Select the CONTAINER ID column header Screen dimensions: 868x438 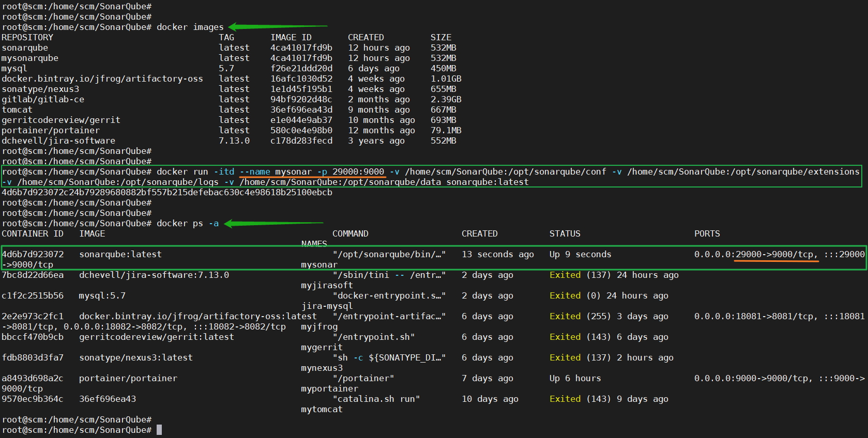(x=33, y=233)
